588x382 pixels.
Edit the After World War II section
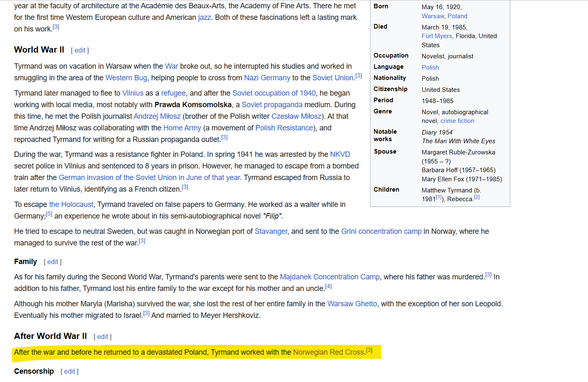pyautogui.click(x=103, y=337)
